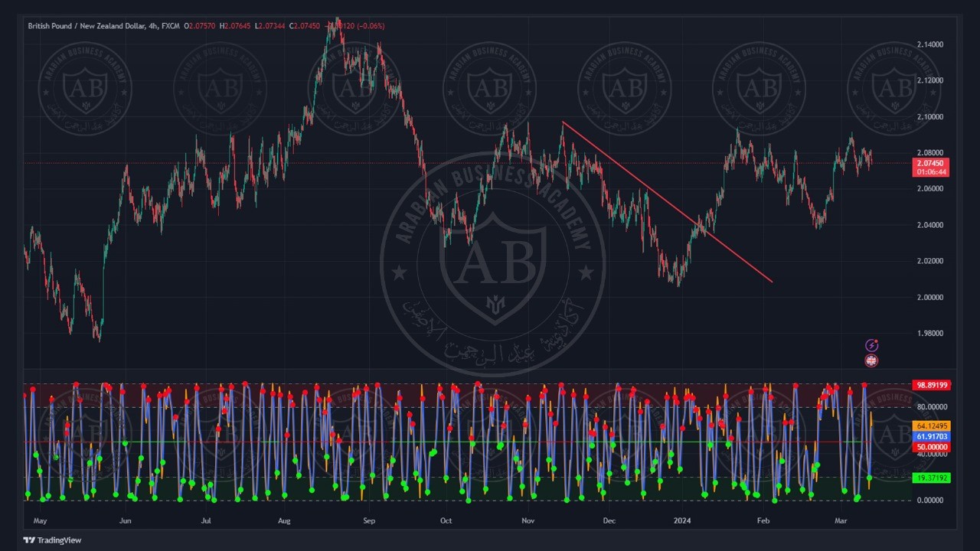
Task: Click the Nov label on time axis
Action: (528, 521)
